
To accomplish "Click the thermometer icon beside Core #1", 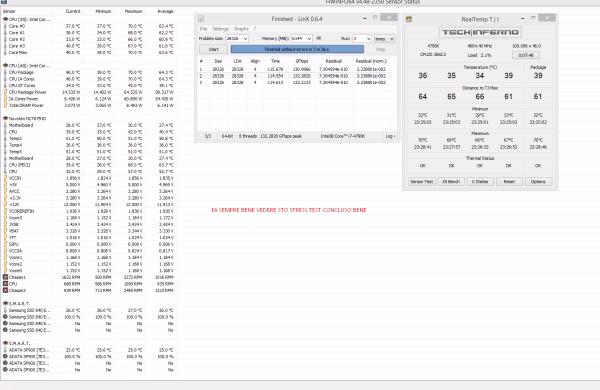I will point(5,33).
